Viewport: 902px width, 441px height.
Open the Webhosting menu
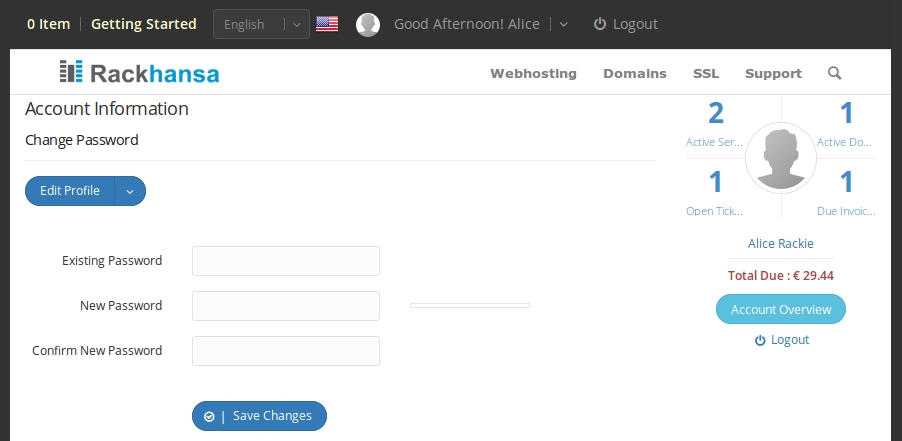click(x=533, y=74)
